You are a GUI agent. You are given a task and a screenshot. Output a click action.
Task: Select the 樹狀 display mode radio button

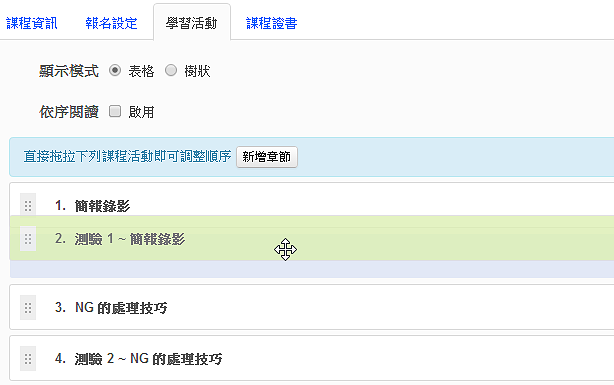pos(171,70)
